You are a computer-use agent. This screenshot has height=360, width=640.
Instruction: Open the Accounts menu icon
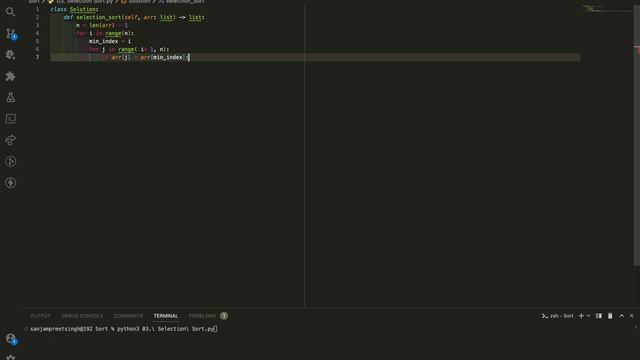tap(11, 339)
